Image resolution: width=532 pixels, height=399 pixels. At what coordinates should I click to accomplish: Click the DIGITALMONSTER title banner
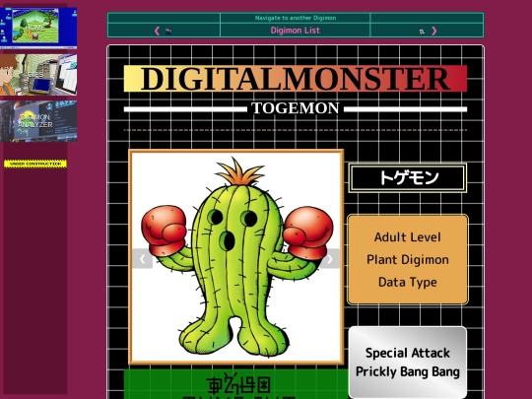296,79
